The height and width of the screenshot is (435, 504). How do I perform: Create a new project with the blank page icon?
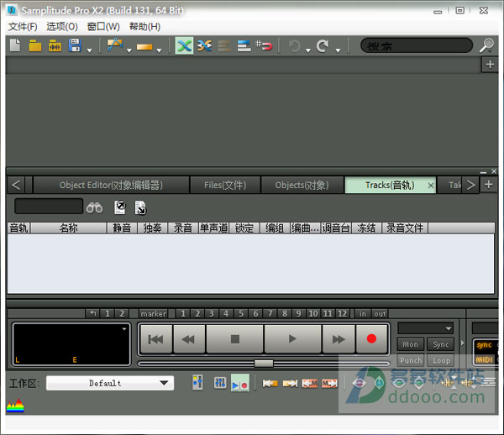pos(15,45)
